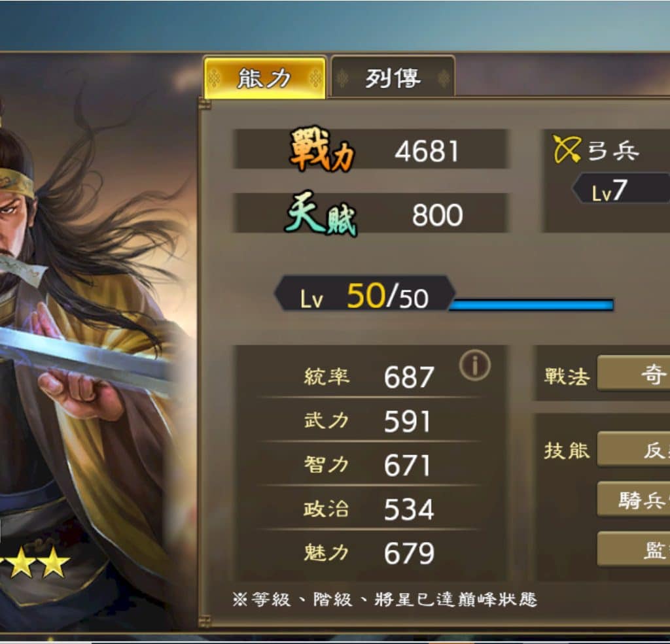Tap the Lv7 troop level badge

coord(620,188)
